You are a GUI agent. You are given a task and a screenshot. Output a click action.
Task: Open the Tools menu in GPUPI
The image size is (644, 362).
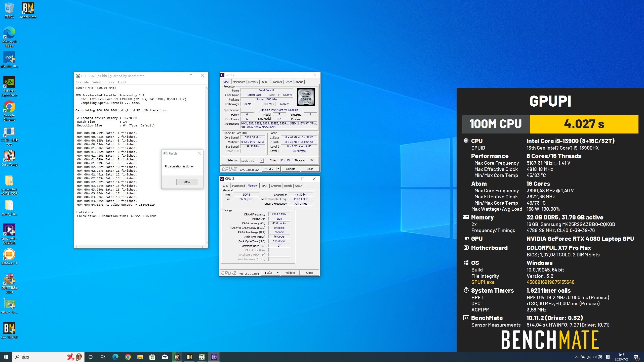tap(110, 82)
